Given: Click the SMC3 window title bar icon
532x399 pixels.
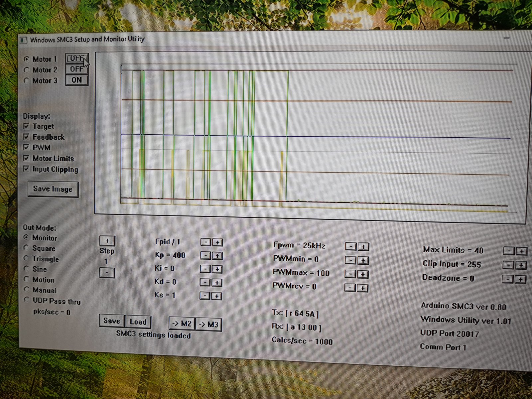Looking at the screenshot, I should tap(23, 40).
